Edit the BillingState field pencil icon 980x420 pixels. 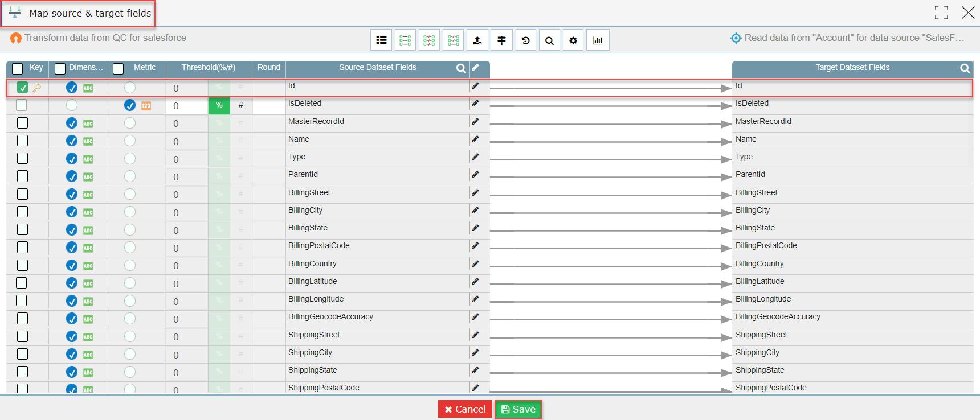[475, 228]
